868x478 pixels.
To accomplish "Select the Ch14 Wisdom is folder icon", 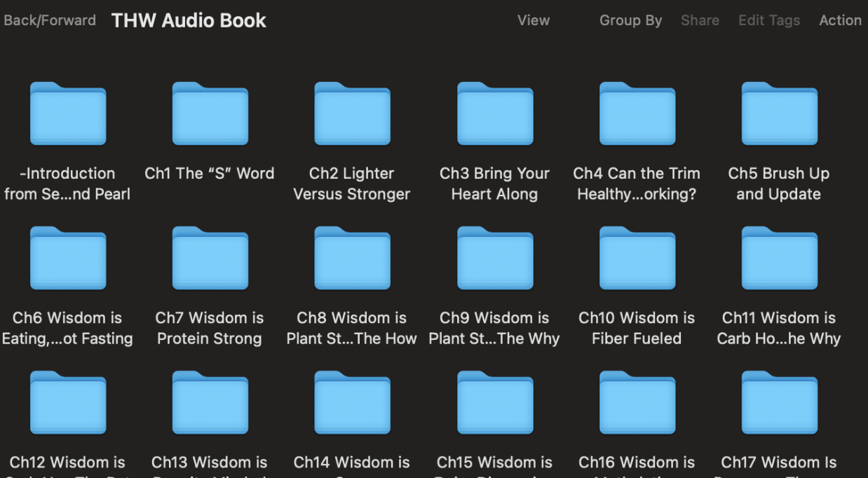I will (353, 402).
